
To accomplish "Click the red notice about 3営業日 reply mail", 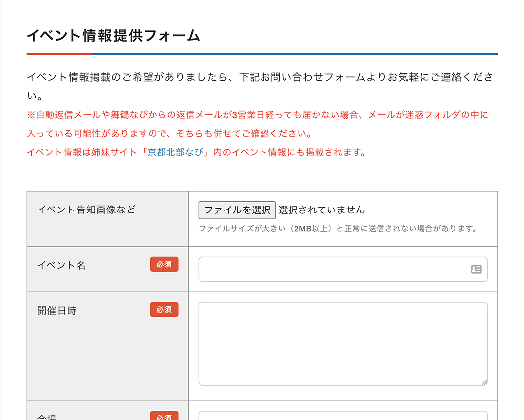I will click(x=257, y=115).
